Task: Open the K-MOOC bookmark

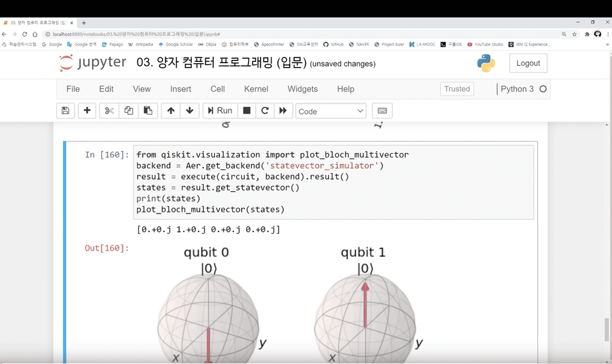Action: (x=422, y=45)
